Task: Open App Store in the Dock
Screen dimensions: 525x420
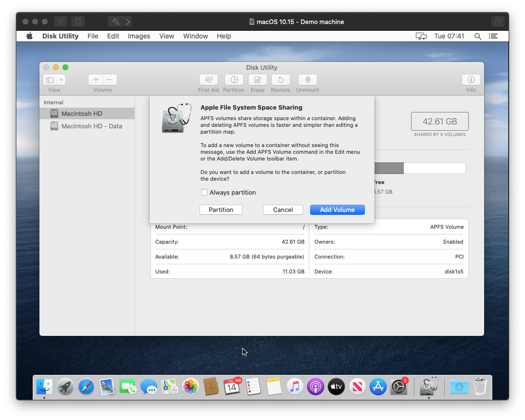Action: (x=378, y=387)
